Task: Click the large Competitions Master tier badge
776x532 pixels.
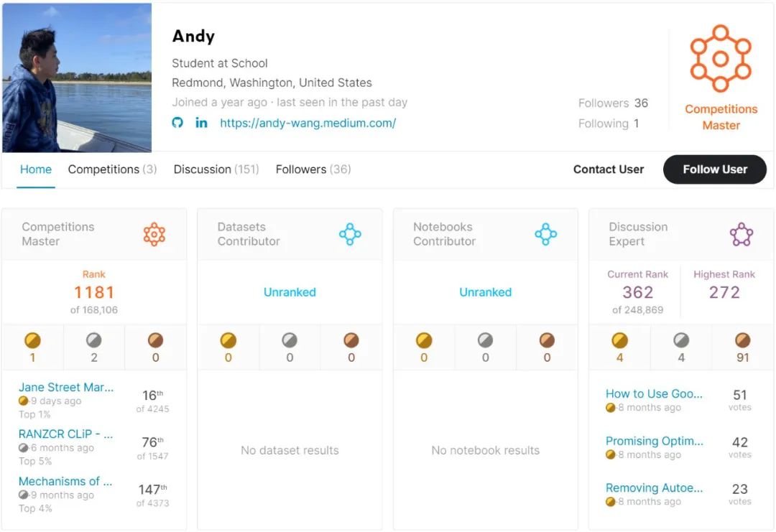Action: pos(721,58)
